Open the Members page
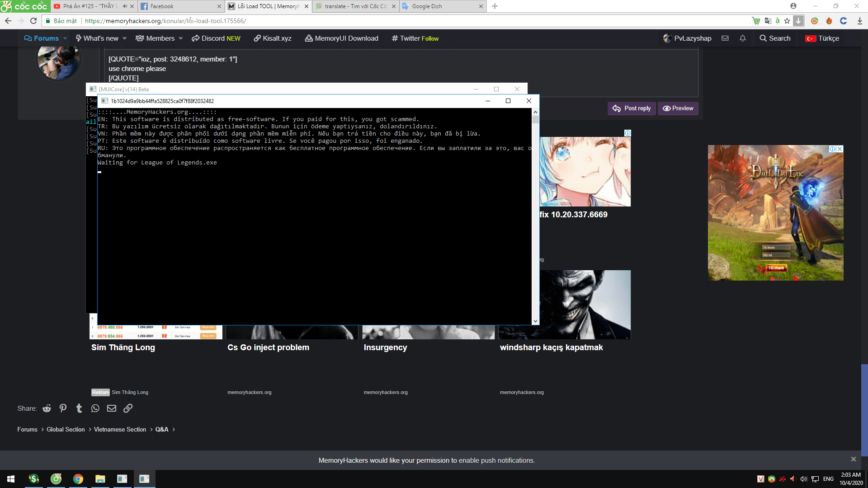 click(x=155, y=38)
